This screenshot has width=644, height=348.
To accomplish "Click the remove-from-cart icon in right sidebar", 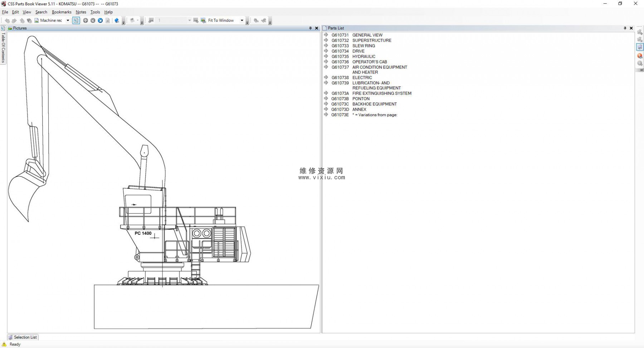I will tap(640, 40).
